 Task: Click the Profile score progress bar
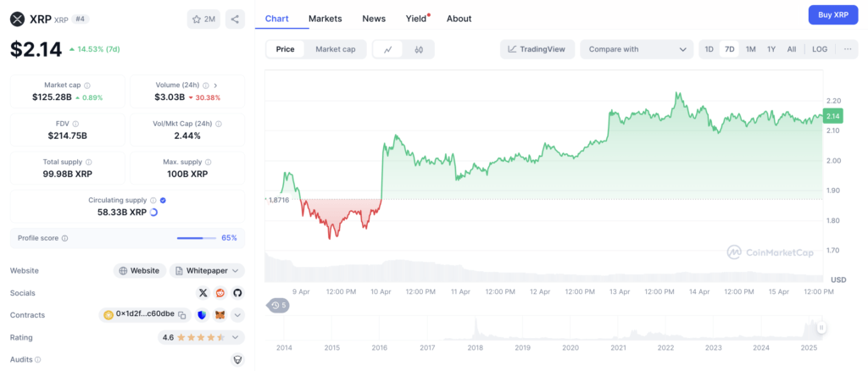(x=197, y=238)
